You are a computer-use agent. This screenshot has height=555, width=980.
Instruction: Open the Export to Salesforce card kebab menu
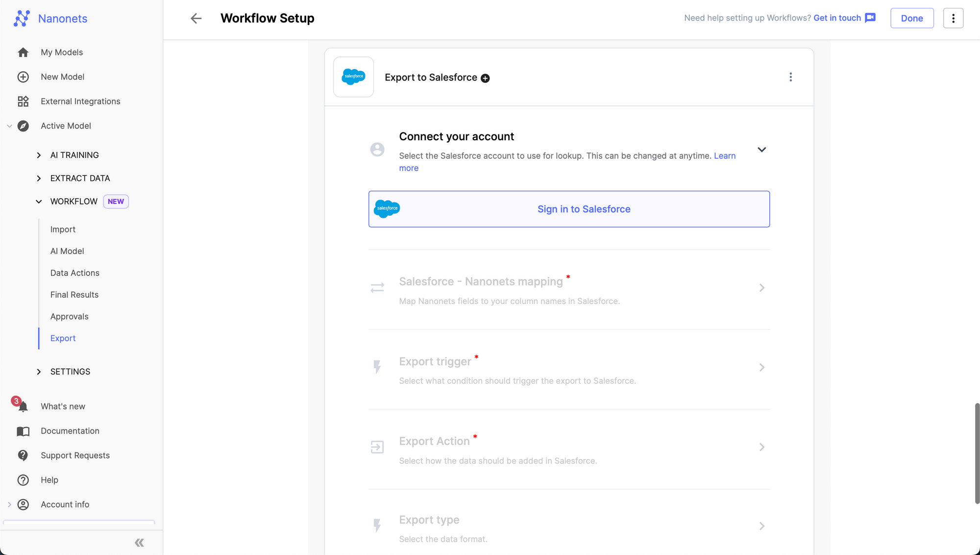pyautogui.click(x=790, y=77)
